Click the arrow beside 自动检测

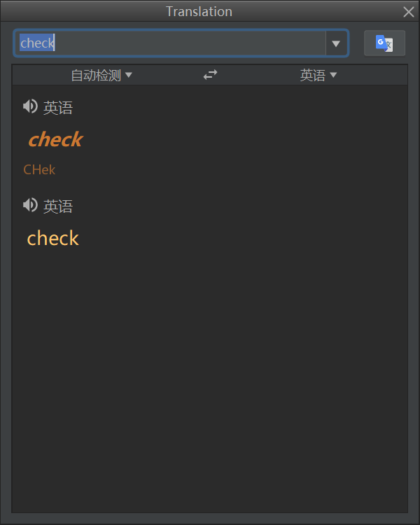[x=129, y=75]
